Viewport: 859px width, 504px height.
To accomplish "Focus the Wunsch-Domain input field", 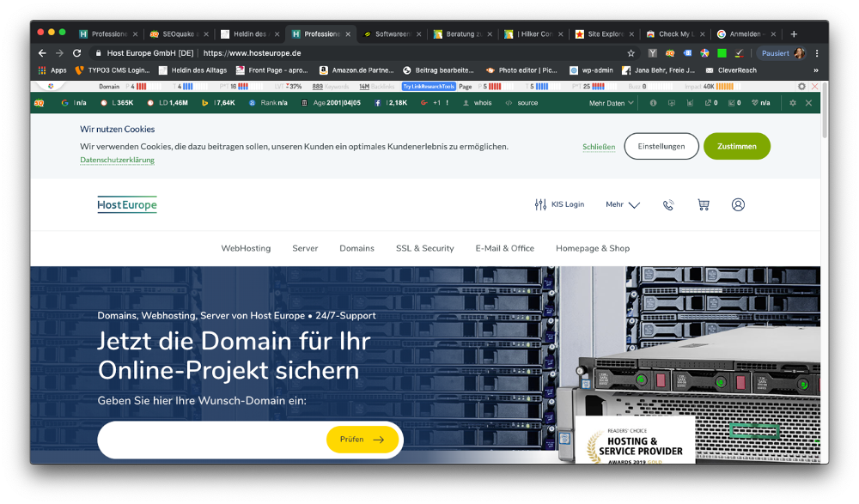I will coord(212,440).
